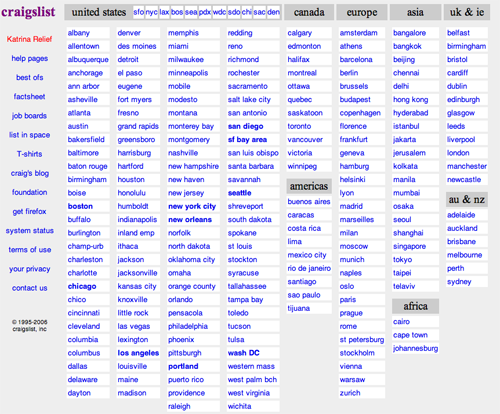The width and height of the screenshot is (500, 414).
Task: Click the craigslist logo
Action: tap(28, 12)
